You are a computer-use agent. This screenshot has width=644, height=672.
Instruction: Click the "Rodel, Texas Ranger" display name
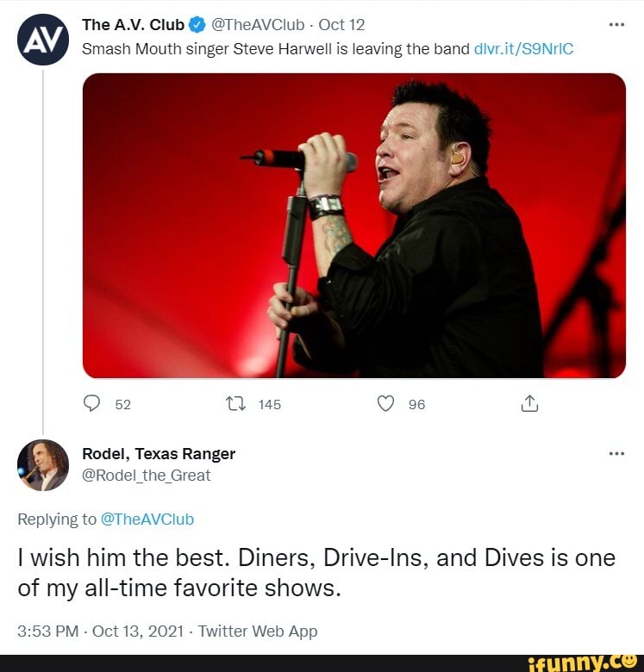(x=159, y=453)
